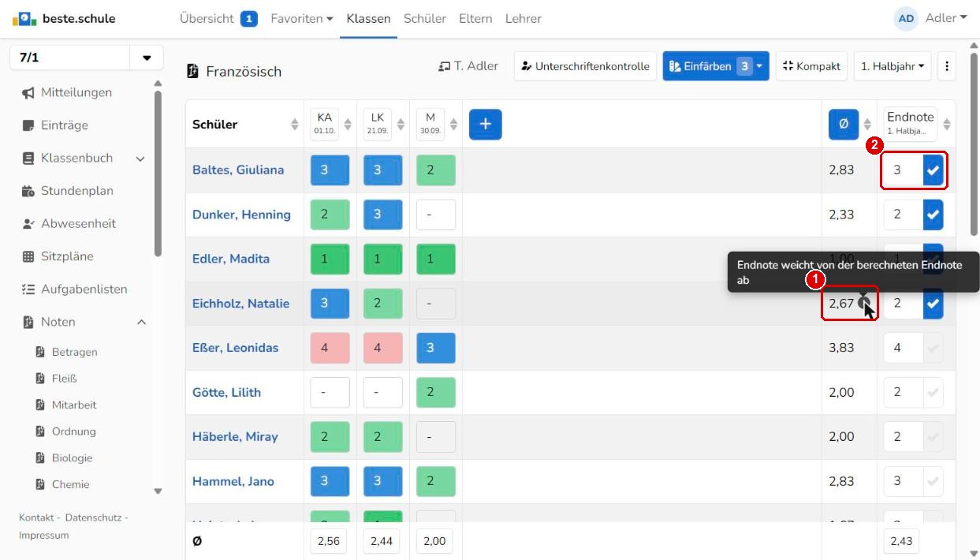Expand the Klassenbuch sidebar section
This screenshot has width=980, height=560.
click(x=141, y=159)
